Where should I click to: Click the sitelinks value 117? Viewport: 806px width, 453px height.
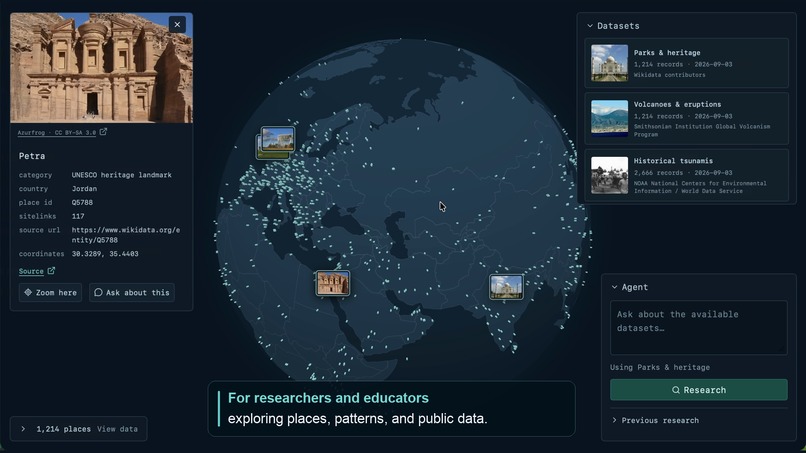78,216
